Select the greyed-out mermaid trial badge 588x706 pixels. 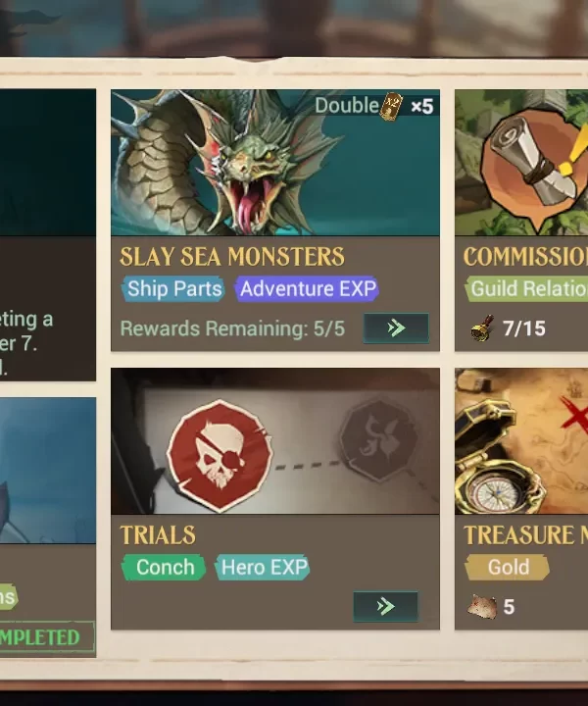click(x=379, y=439)
